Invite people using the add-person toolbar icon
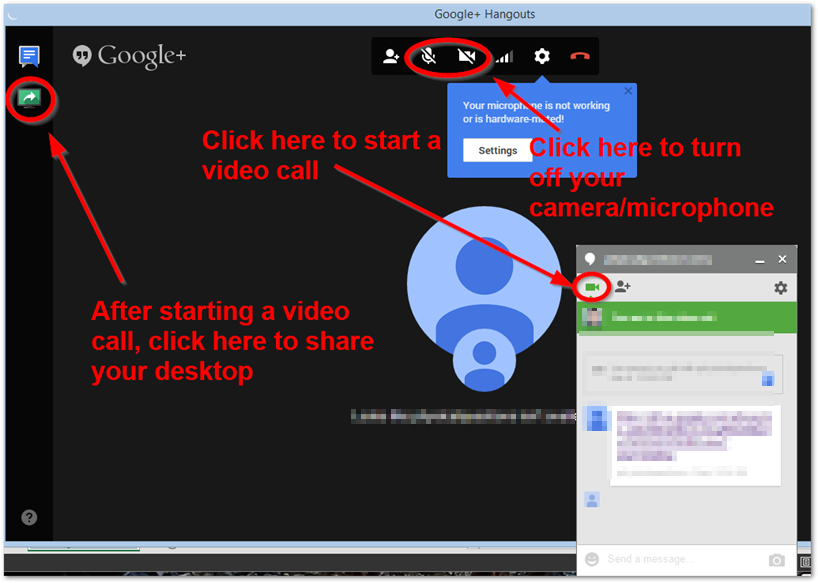The height and width of the screenshot is (583, 818). 390,57
